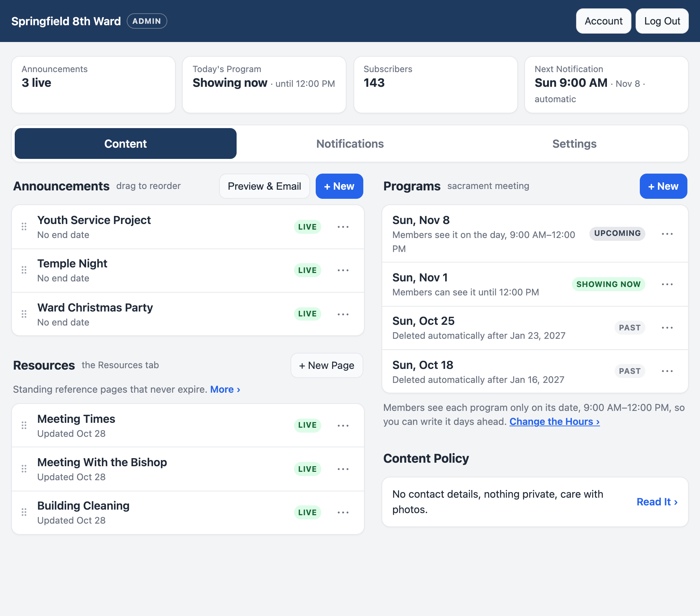Select the Youth Service Project announcement title
The height and width of the screenshot is (616, 700).
point(94,220)
